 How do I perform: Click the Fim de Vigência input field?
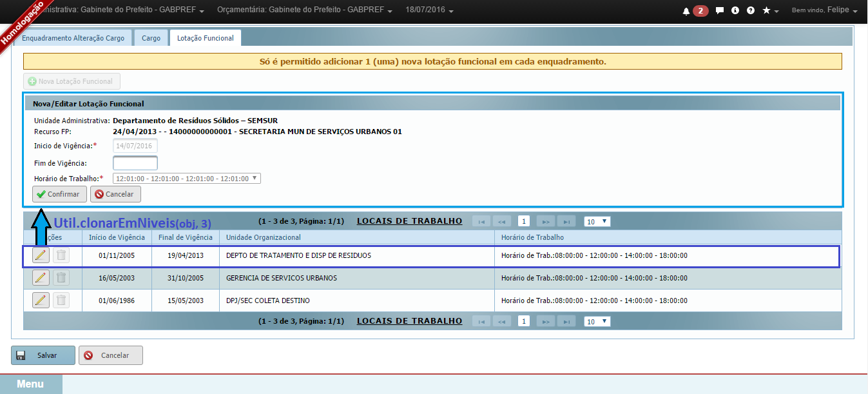(135, 163)
